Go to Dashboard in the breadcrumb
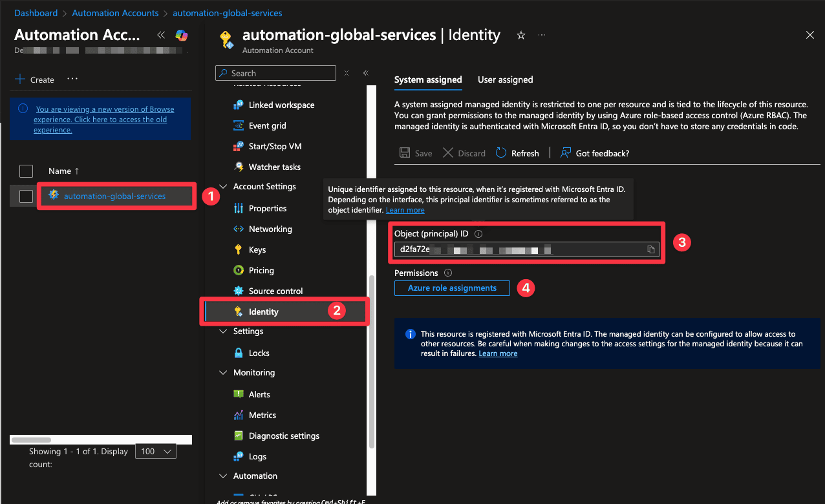825x504 pixels. coord(36,13)
